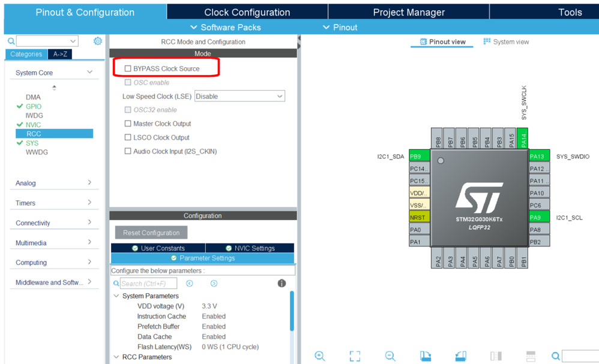Switch to the Clock Configuration tab

247,12
